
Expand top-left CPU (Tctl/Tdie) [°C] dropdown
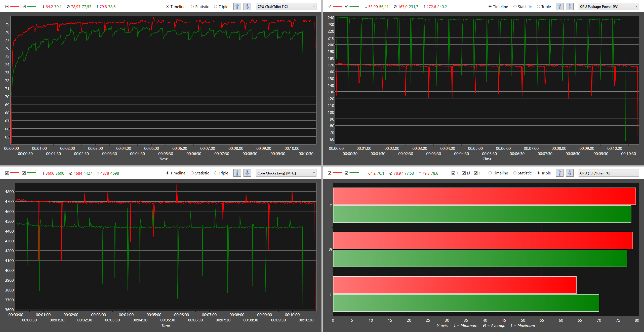(286, 7)
